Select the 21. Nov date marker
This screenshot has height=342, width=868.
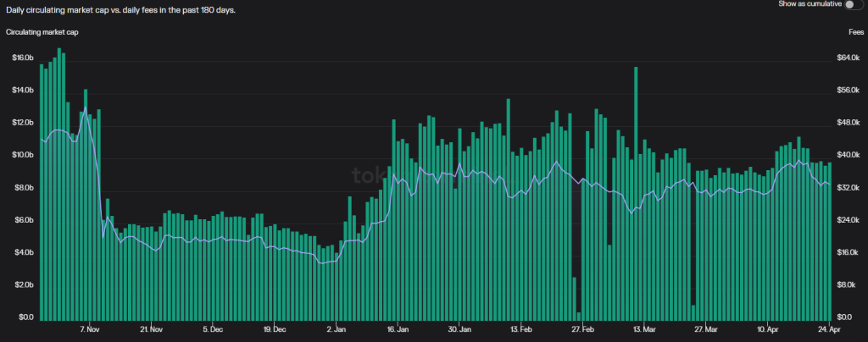coord(151,329)
